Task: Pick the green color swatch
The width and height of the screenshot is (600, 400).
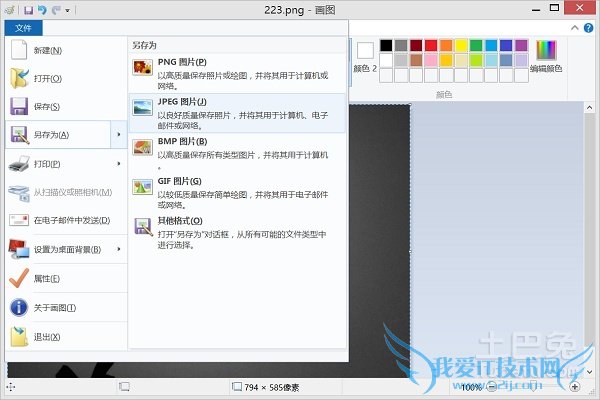Action: [x=476, y=45]
